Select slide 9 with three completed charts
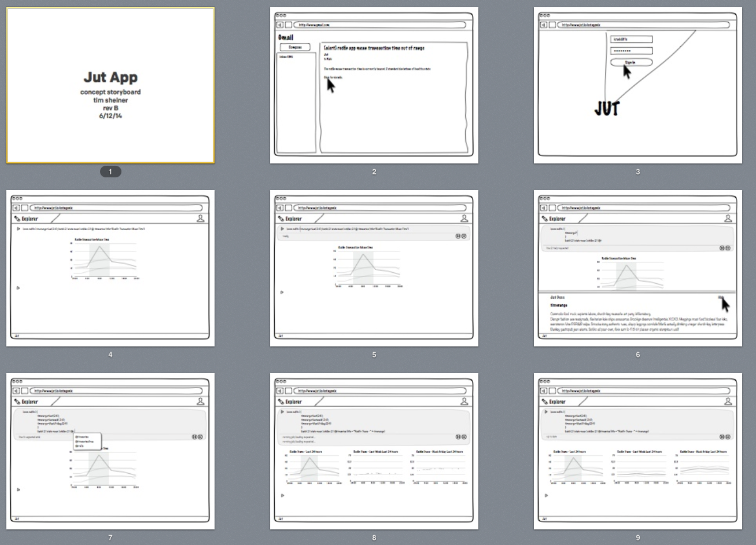This screenshot has width=756, height=545. [638, 451]
